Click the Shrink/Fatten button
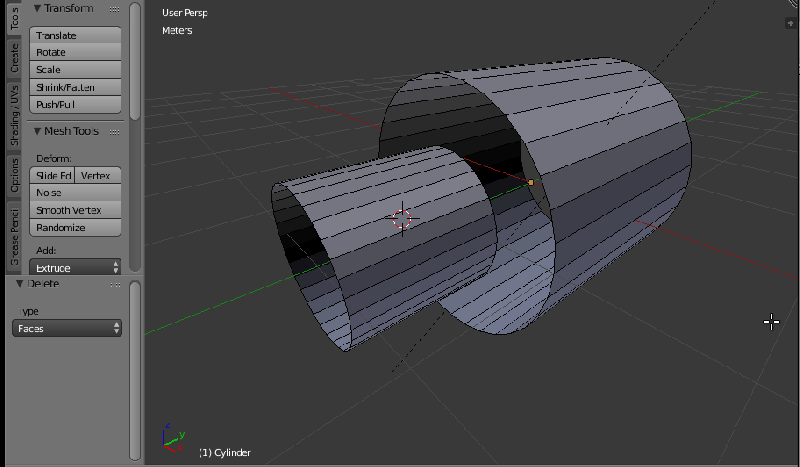Viewport: 800px width, 467px height. click(x=75, y=87)
